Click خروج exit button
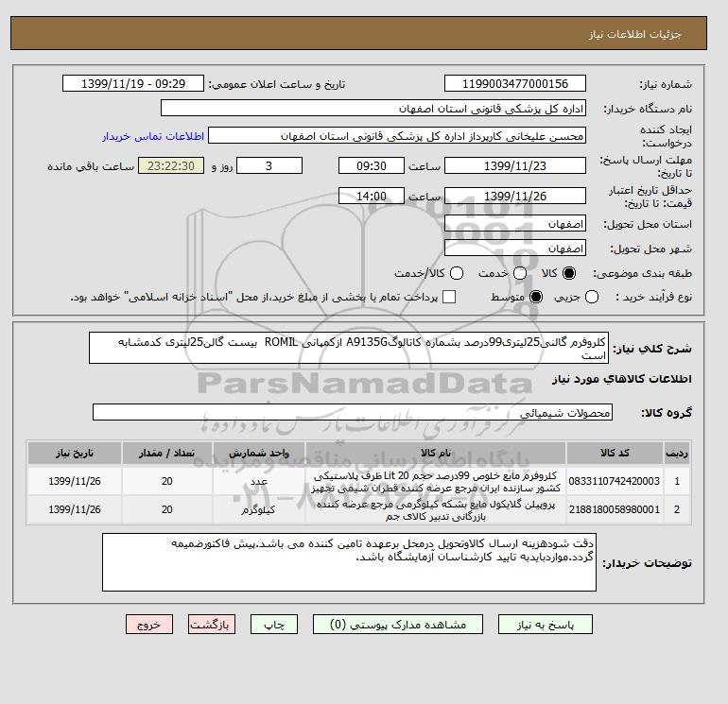The height and width of the screenshot is (704, 728). pyautogui.click(x=149, y=625)
